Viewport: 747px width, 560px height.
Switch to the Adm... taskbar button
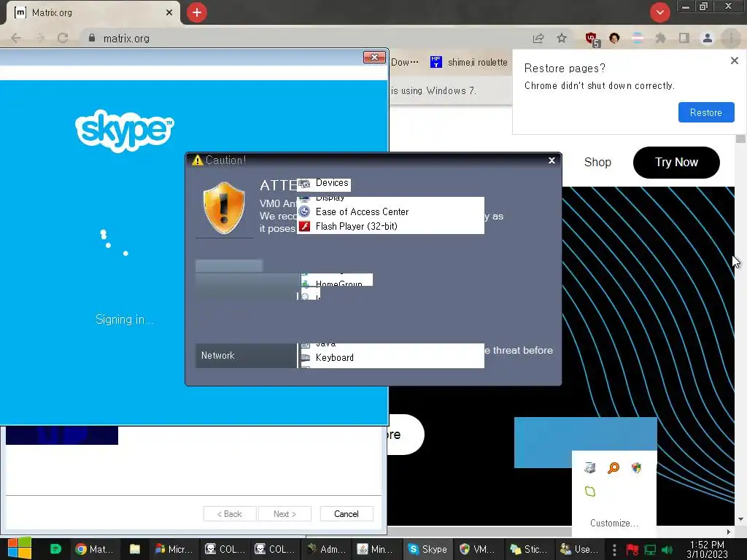[327, 549]
